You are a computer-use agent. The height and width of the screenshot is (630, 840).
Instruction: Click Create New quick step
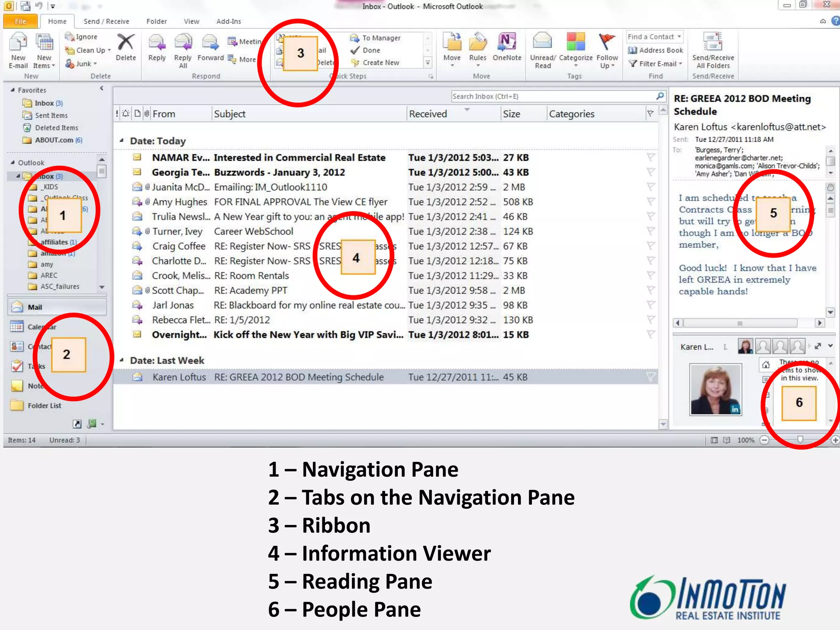(375, 62)
